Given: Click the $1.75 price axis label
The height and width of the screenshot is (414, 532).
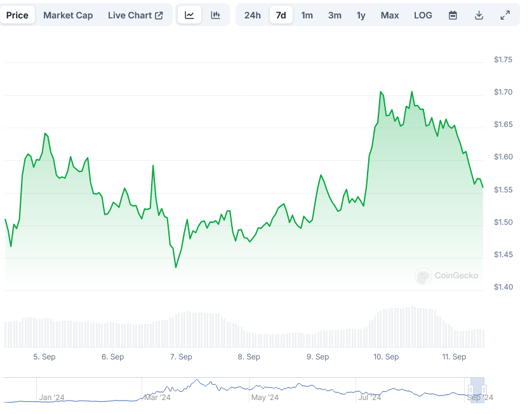Looking at the screenshot, I should tap(503, 60).
